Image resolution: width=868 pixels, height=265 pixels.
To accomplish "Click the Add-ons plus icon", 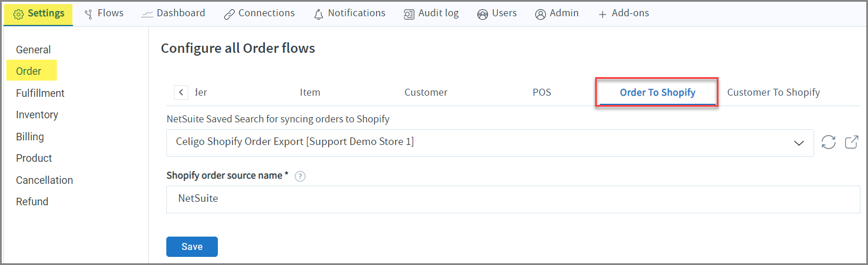I will 603,14.
